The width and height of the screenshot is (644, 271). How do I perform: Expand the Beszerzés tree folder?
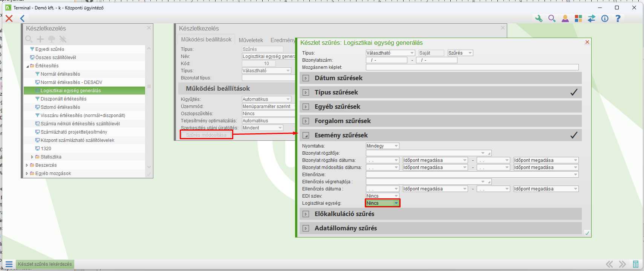click(27, 165)
